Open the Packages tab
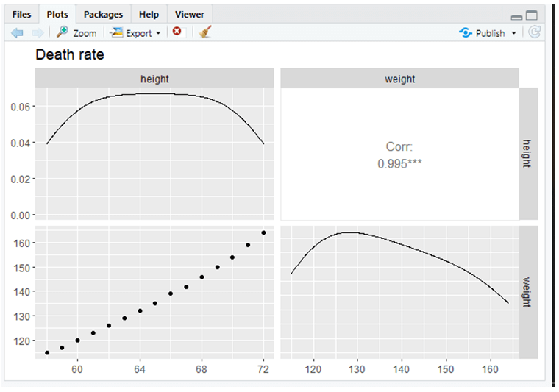This screenshot has width=559, height=392. (x=103, y=15)
